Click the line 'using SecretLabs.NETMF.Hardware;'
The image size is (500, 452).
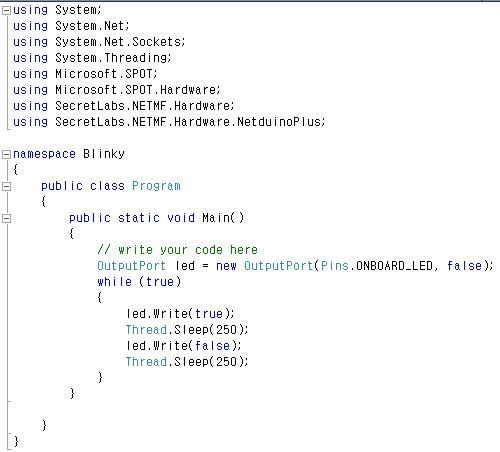(x=124, y=106)
